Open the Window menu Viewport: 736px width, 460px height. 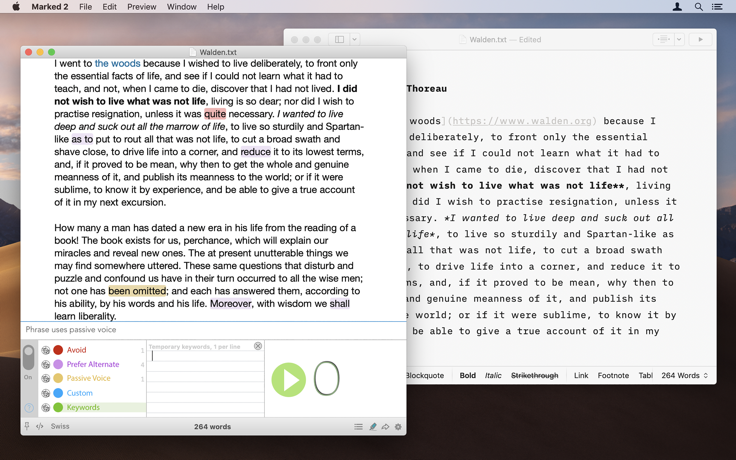tap(182, 7)
